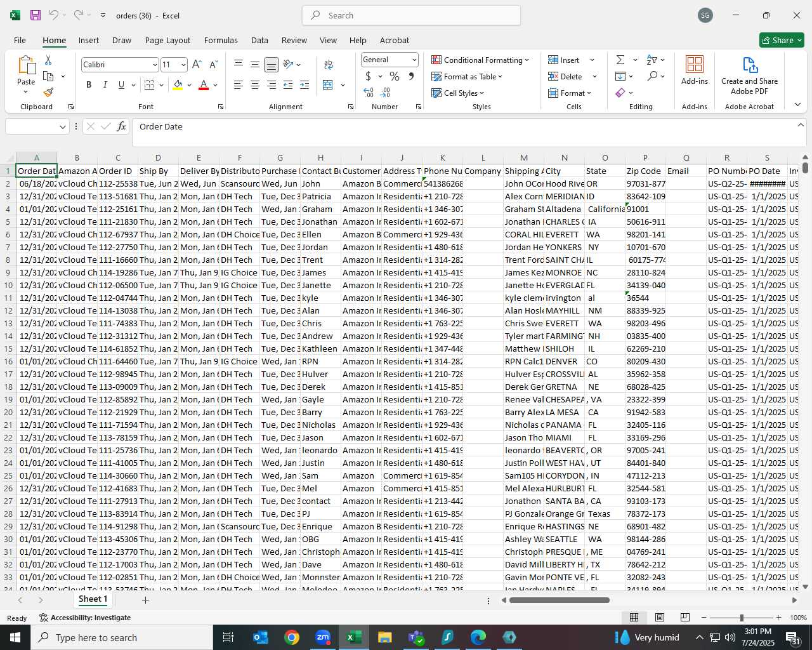Image resolution: width=812 pixels, height=650 pixels.
Task: Click Accessibility: Investigate in status bar
Action: tap(85, 618)
